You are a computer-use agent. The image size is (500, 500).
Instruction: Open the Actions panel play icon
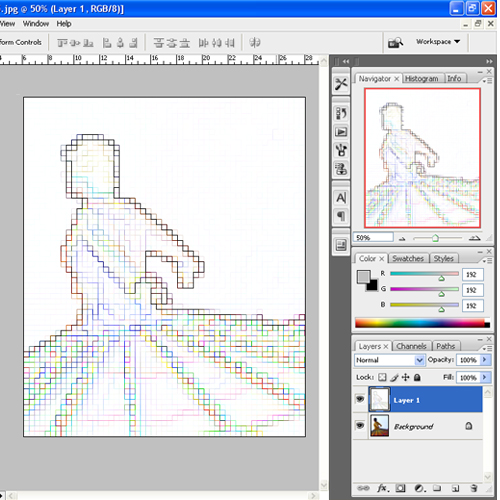pyautogui.click(x=341, y=132)
